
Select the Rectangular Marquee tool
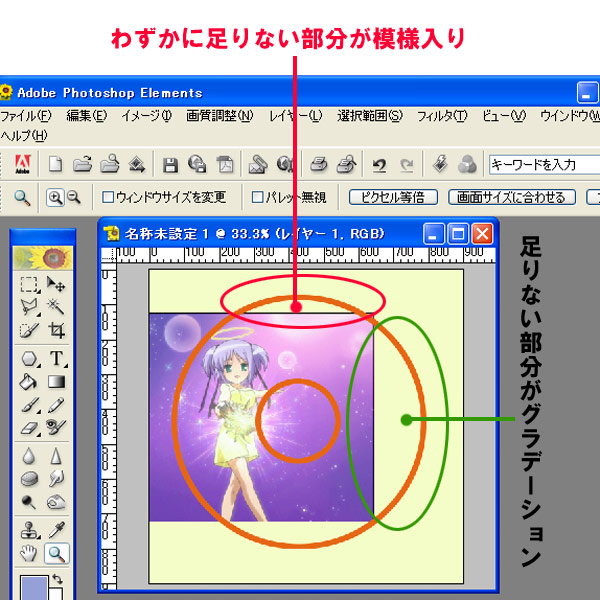29,284
